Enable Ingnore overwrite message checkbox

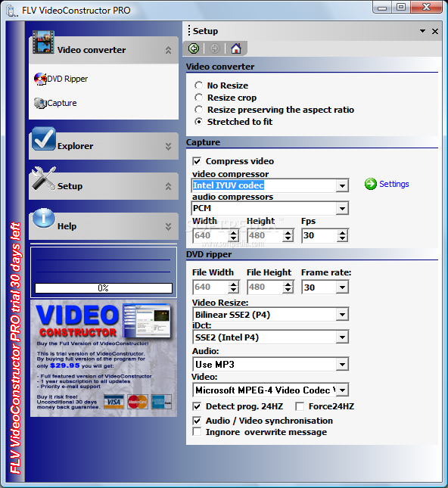[x=197, y=432]
